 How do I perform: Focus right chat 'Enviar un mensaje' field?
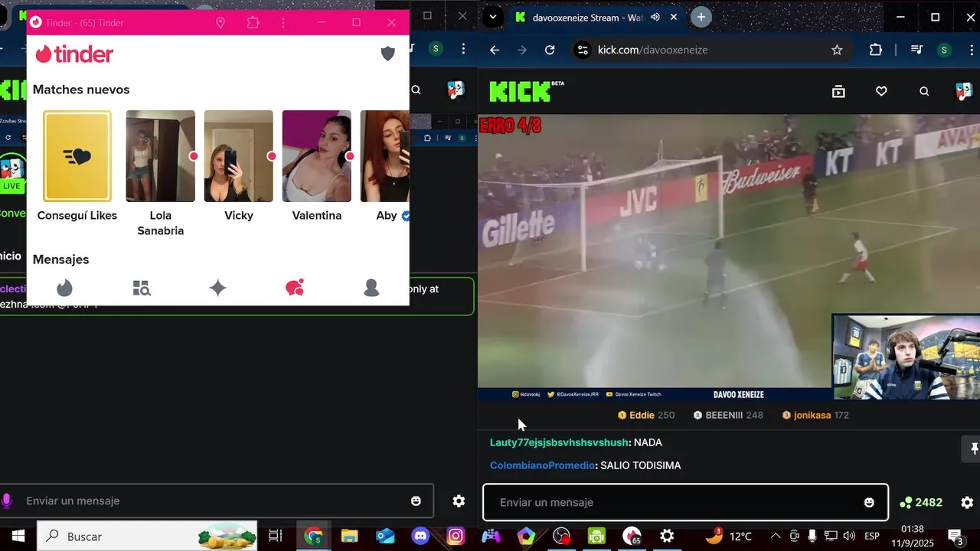(685, 502)
